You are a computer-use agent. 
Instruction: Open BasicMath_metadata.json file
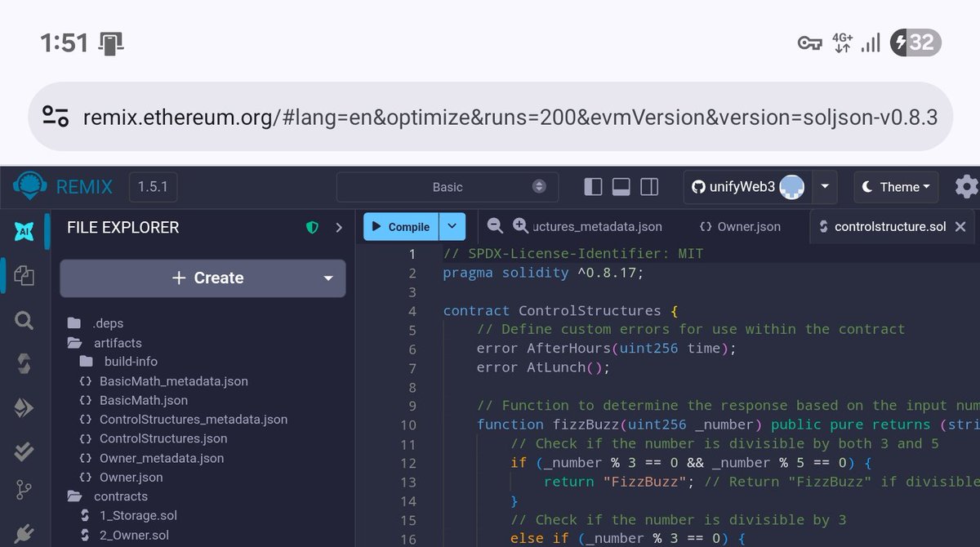click(x=173, y=381)
